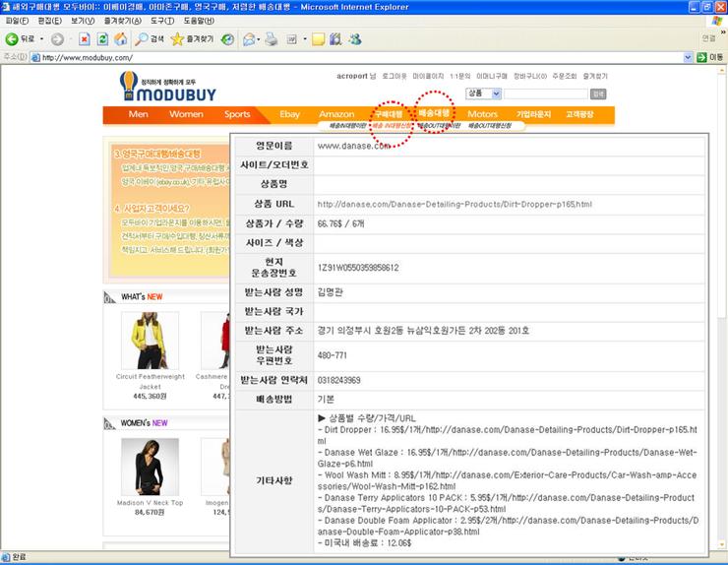
Task: Open the Men navigation tab
Action: coord(139,114)
